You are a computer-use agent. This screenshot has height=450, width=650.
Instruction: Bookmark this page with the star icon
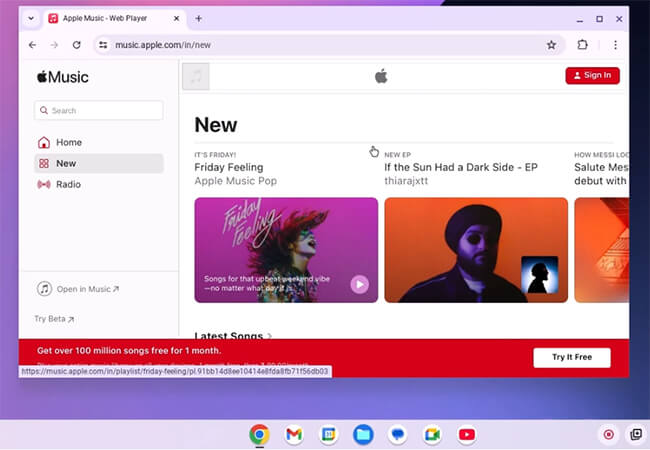click(x=551, y=45)
